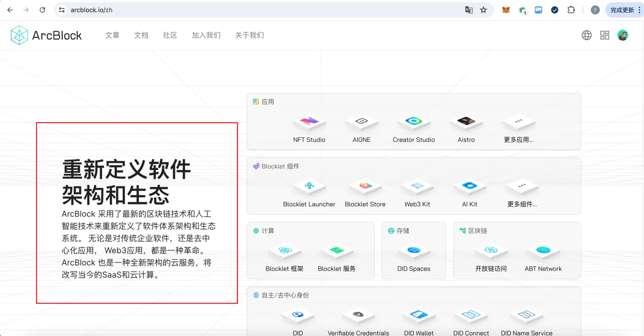This screenshot has height=336, width=644.
Task: Open the NFT Studio app icon
Action: point(309,122)
